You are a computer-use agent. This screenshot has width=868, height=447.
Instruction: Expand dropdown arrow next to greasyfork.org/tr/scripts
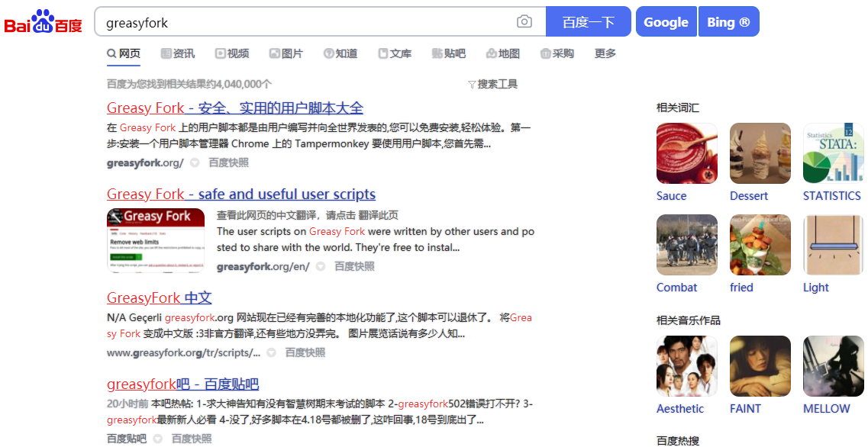coord(271,352)
